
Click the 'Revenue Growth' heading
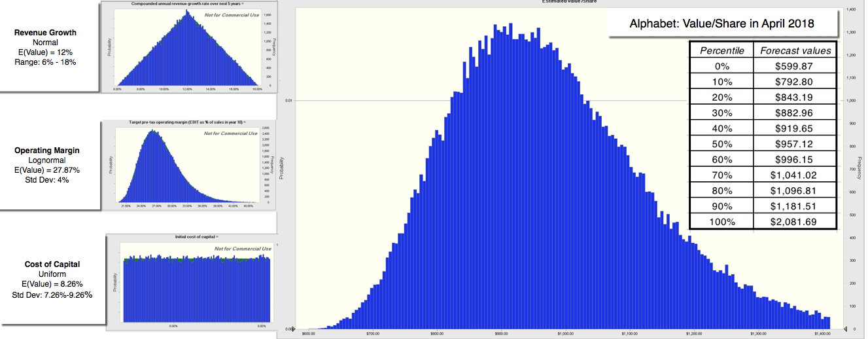tap(45, 33)
